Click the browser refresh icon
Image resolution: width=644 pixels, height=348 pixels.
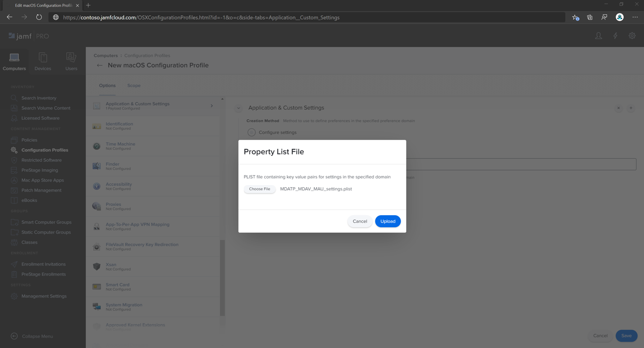pyautogui.click(x=39, y=18)
